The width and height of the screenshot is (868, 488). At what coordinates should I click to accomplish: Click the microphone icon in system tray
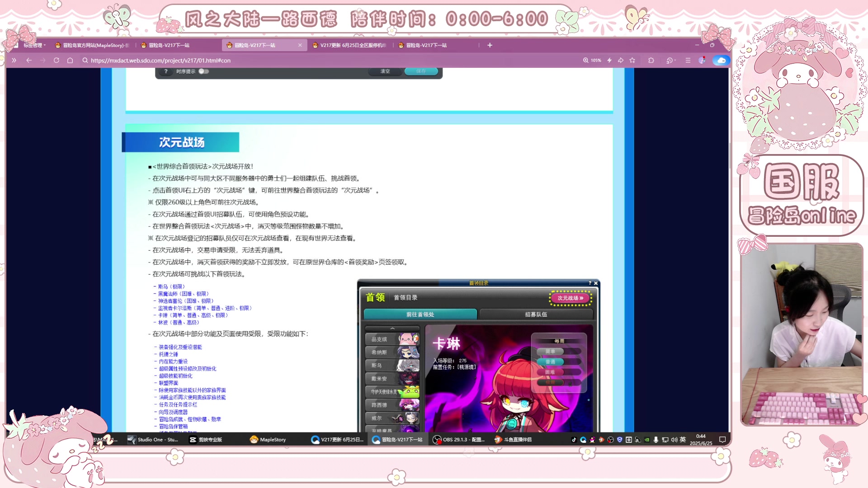[656, 440]
